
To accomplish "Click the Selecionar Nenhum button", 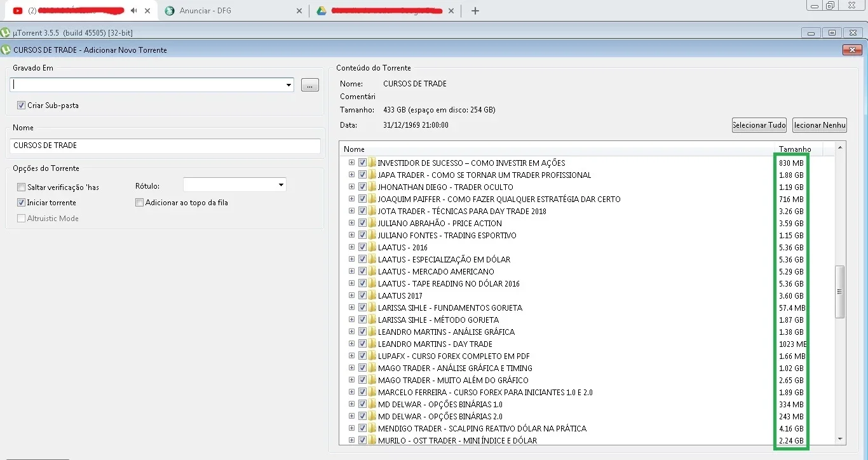I will coord(820,125).
